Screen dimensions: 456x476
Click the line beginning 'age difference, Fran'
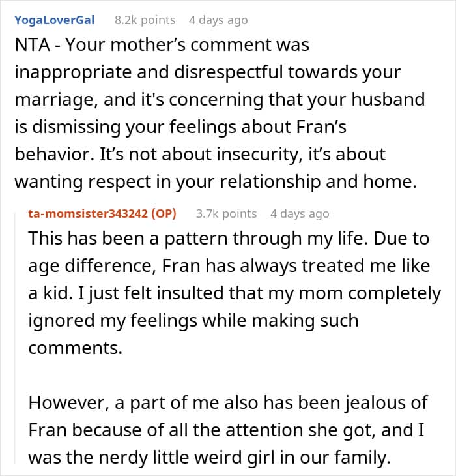(229, 266)
